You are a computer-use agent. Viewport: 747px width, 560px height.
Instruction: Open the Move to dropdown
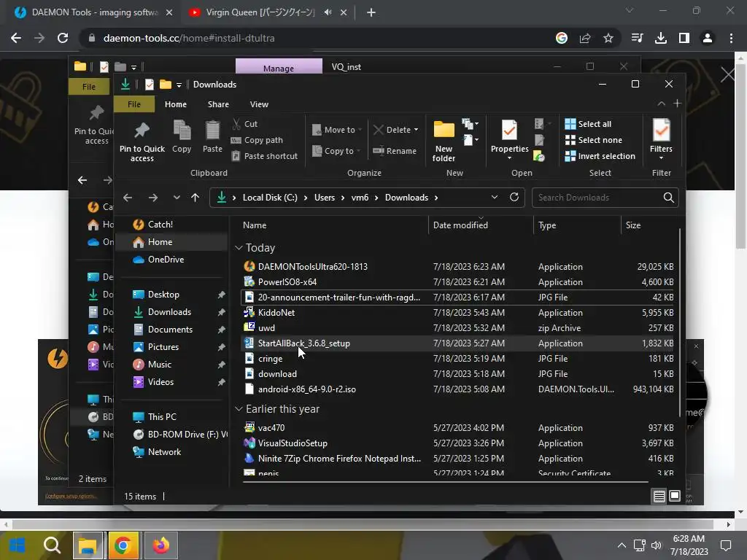[x=337, y=130]
